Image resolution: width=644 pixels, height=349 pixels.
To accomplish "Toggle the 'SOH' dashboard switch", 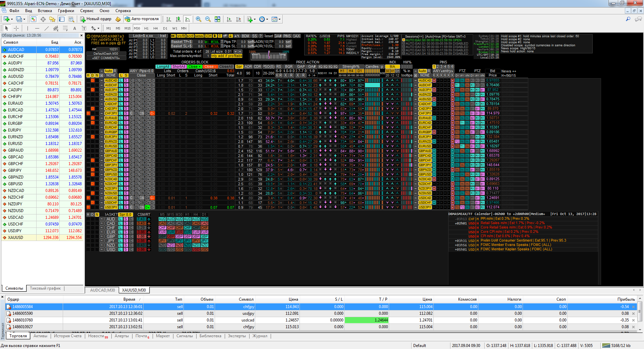I will pyautogui.click(x=208, y=36).
